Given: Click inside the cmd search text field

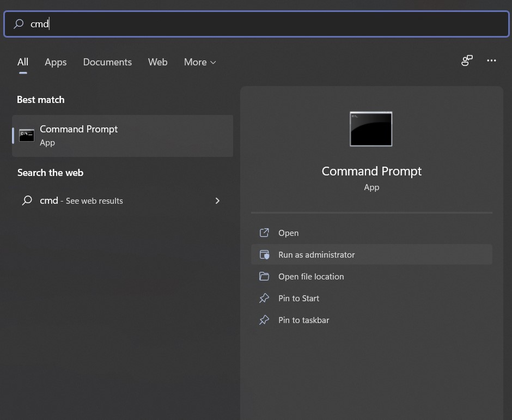Looking at the screenshot, I should (257, 24).
